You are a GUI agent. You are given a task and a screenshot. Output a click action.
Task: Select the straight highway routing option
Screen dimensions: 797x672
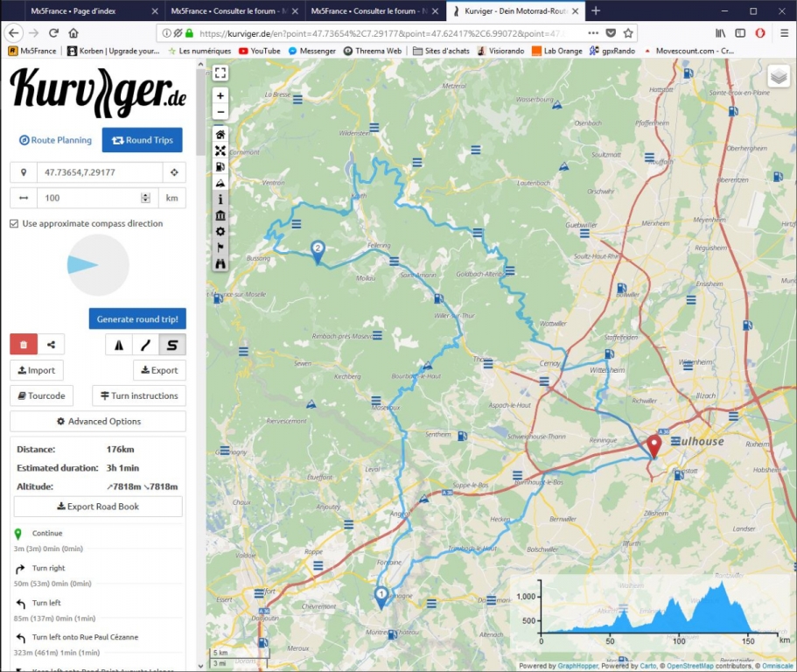pyautogui.click(x=119, y=345)
